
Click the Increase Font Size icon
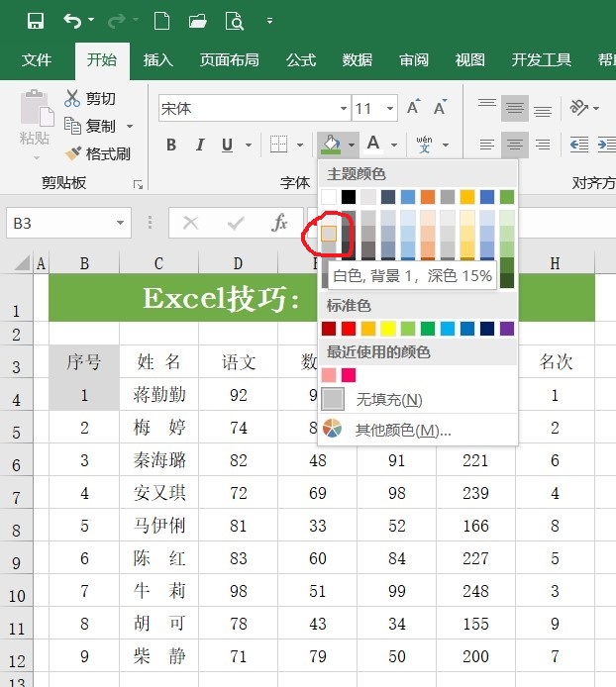click(413, 107)
